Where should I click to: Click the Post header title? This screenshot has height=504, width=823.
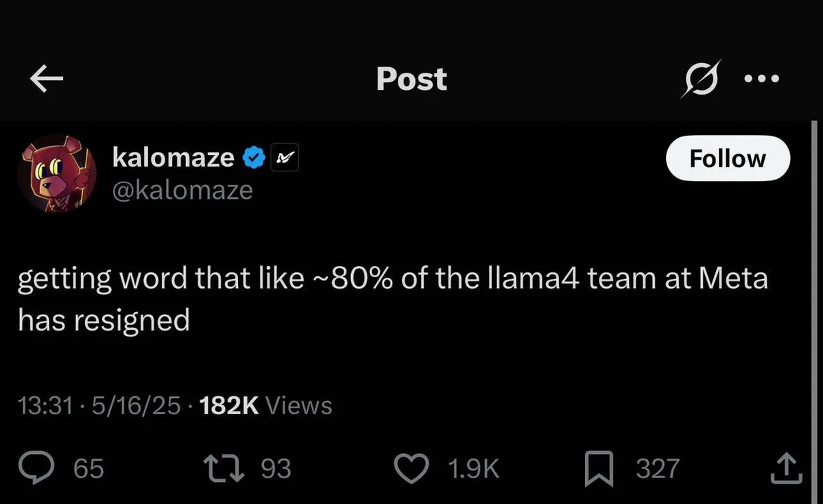[411, 80]
